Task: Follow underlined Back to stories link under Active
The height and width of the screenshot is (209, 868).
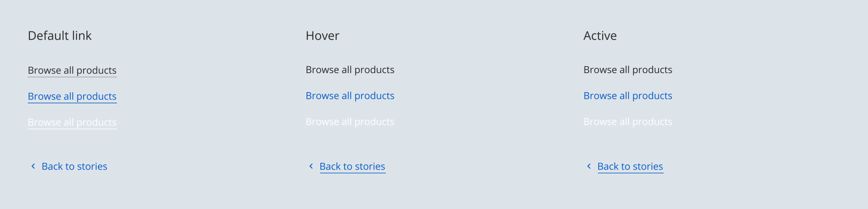Action: point(630,167)
